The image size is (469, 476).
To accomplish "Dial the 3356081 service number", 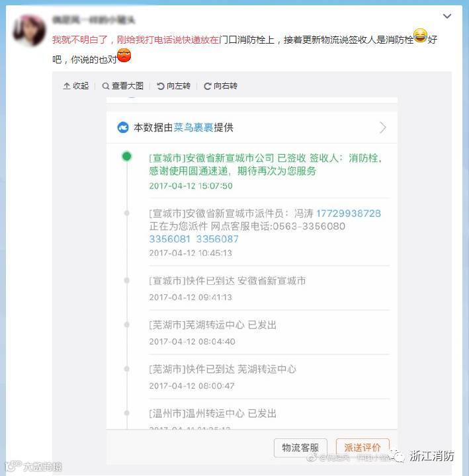I will (170, 239).
